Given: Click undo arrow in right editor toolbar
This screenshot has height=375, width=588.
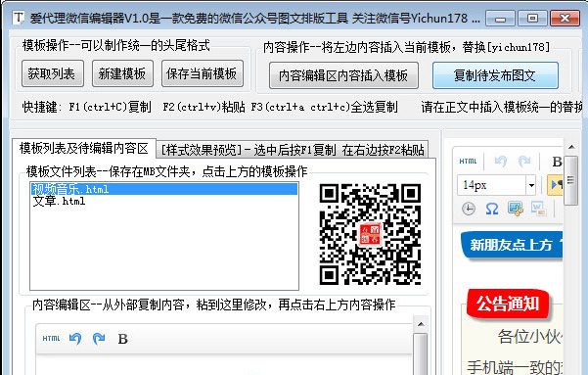Looking at the screenshot, I should tap(501, 162).
